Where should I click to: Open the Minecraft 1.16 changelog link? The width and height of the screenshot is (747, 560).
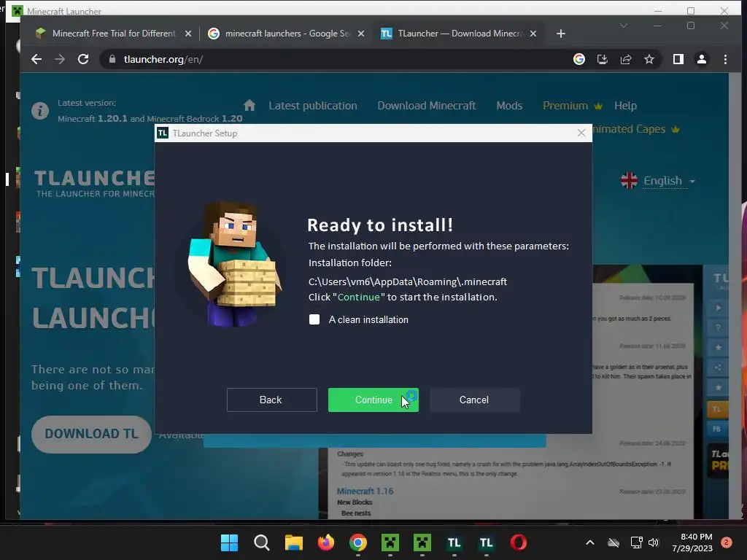click(x=365, y=491)
